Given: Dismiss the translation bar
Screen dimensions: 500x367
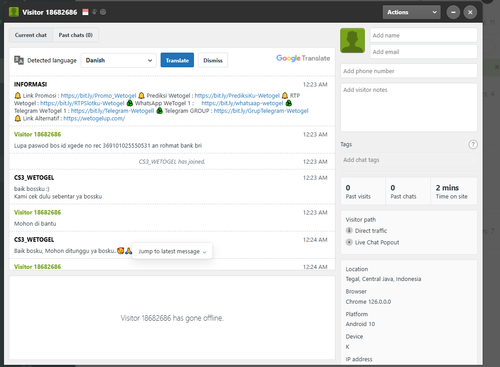Looking at the screenshot, I should 213,60.
